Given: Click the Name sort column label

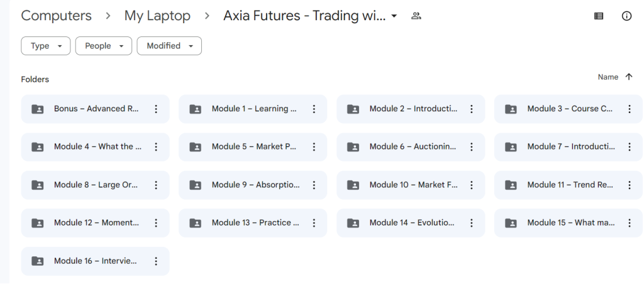Looking at the screenshot, I should tap(608, 77).
